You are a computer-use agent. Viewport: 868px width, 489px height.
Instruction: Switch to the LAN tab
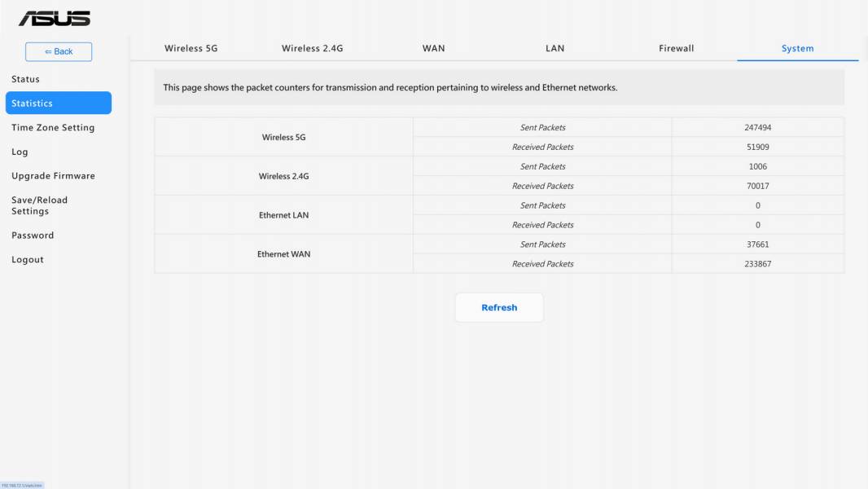555,48
